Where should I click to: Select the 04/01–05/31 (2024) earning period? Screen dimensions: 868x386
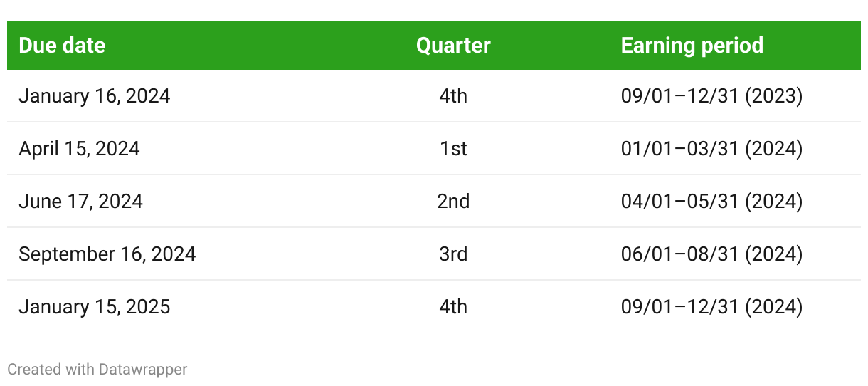click(x=712, y=201)
